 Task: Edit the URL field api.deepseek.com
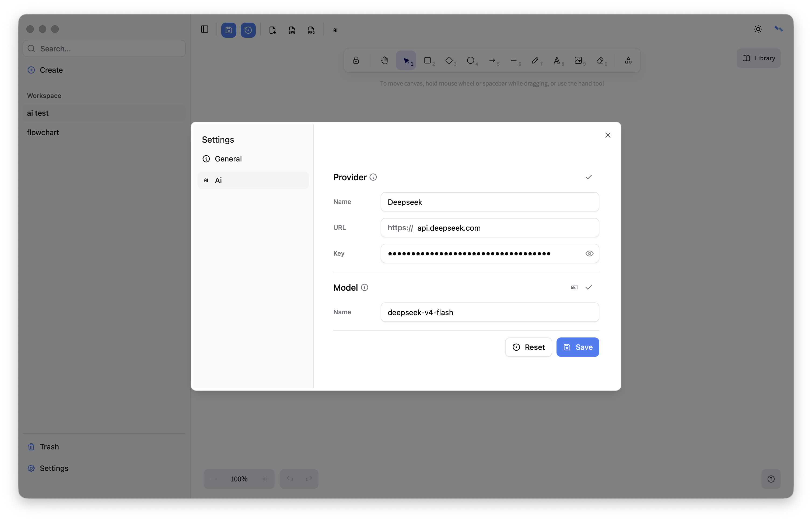[x=489, y=228]
